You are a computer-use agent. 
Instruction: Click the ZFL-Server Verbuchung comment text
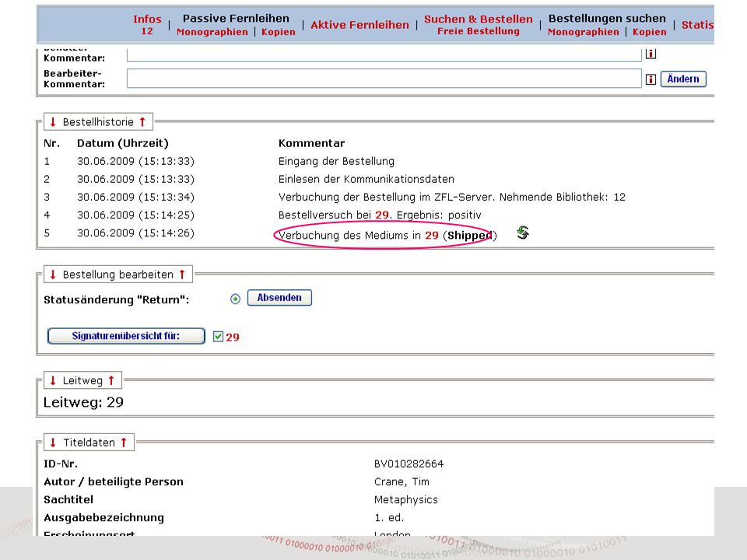451,197
